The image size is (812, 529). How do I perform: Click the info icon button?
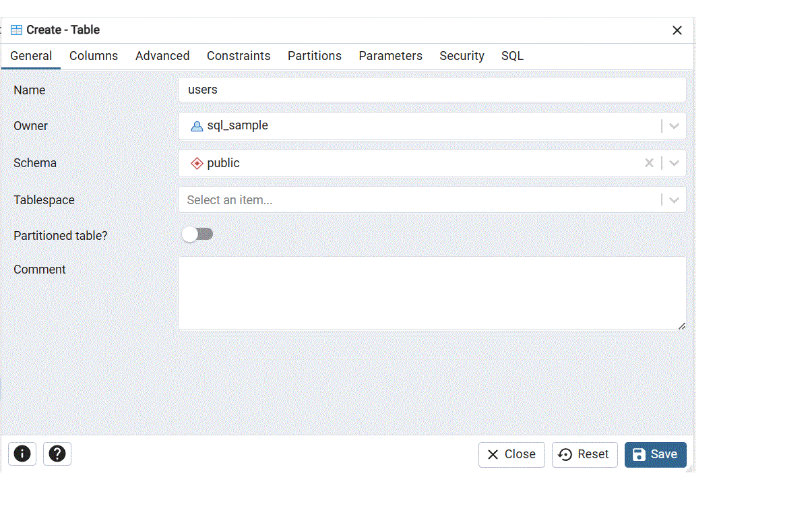pos(22,454)
